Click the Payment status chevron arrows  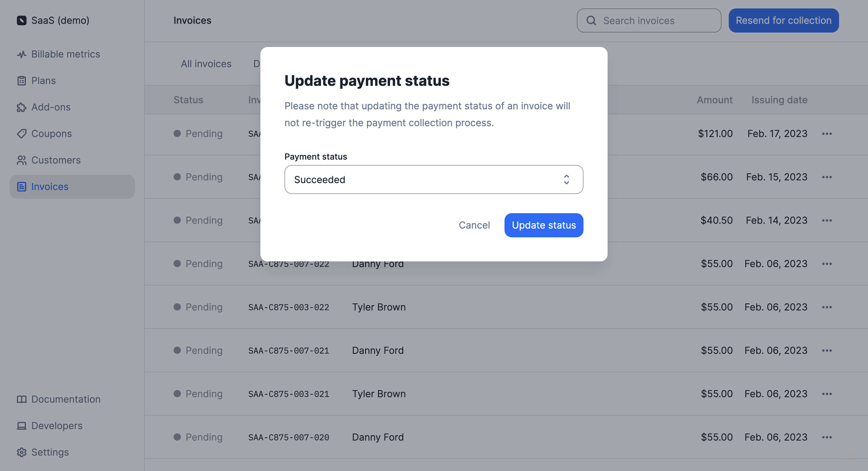coord(566,179)
